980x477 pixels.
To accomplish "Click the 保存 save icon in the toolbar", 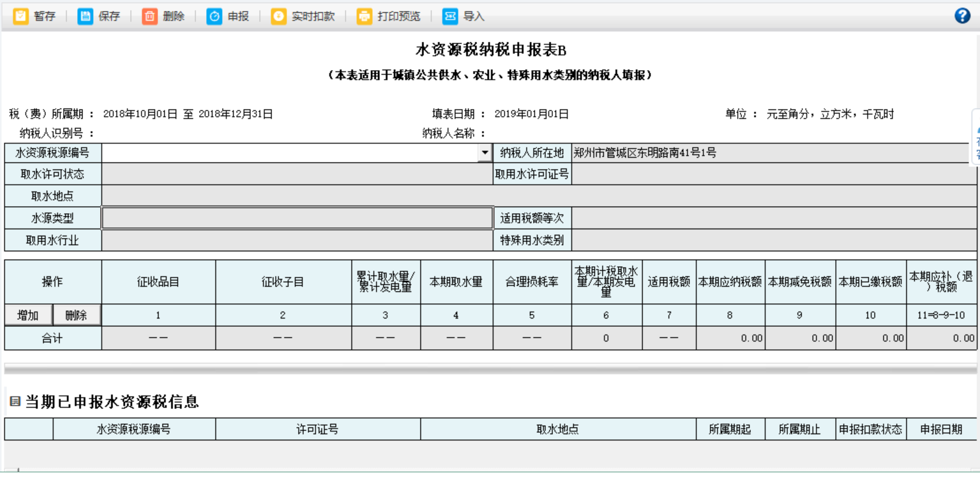I will [x=85, y=16].
